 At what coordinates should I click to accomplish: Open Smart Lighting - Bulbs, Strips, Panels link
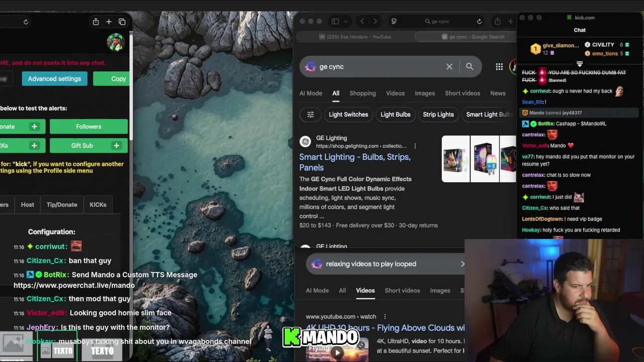tap(355, 162)
